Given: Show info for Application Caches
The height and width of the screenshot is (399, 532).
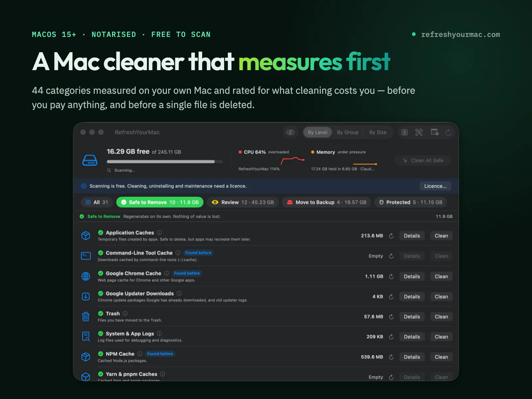Looking at the screenshot, I should point(159,232).
